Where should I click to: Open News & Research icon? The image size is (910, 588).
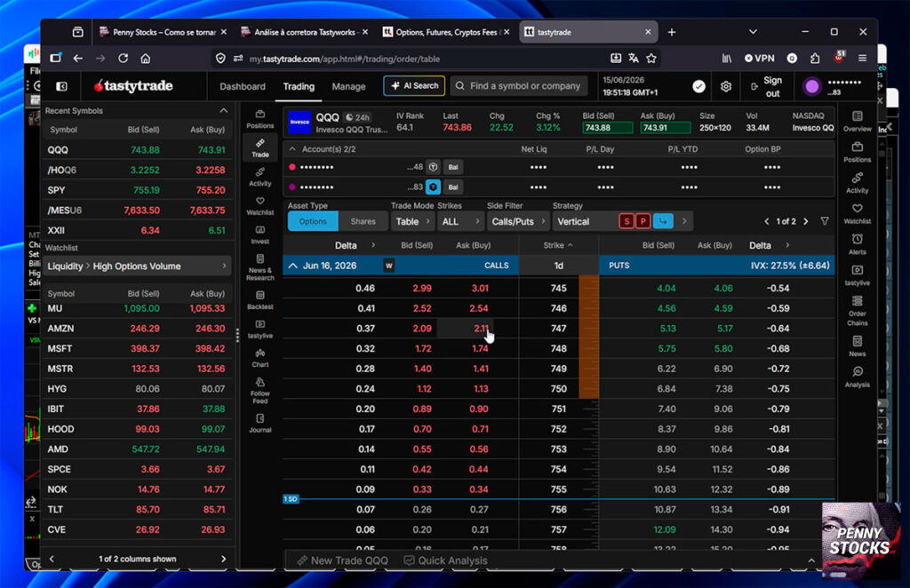tap(260, 266)
